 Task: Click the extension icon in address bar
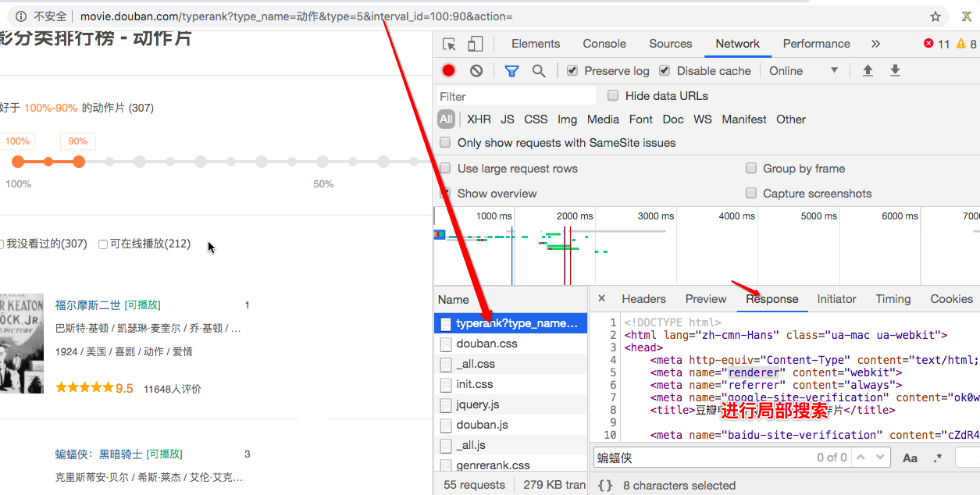pyautogui.click(x=965, y=16)
